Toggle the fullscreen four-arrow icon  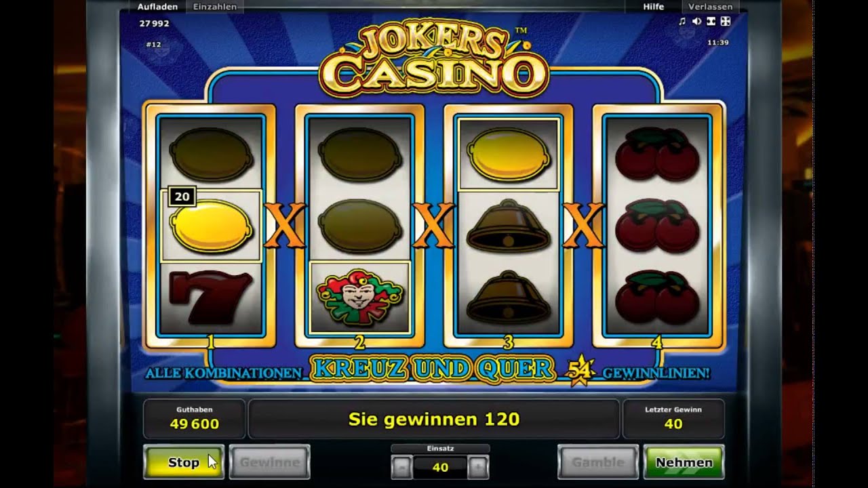[725, 22]
